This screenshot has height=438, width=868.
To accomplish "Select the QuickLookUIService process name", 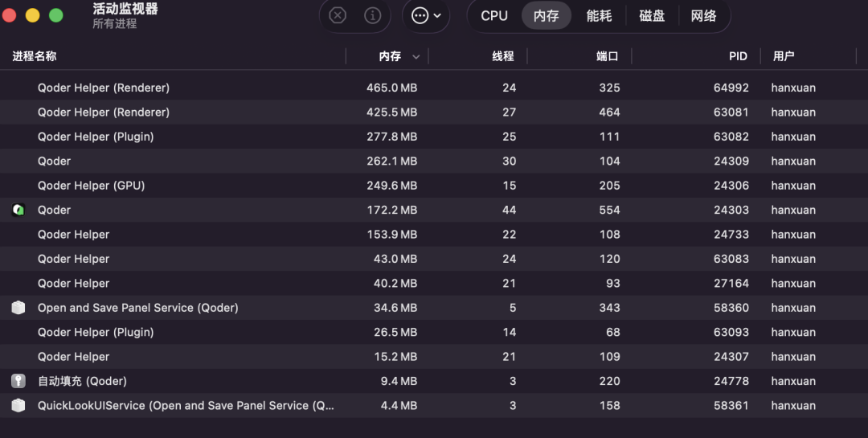I will coord(186,405).
